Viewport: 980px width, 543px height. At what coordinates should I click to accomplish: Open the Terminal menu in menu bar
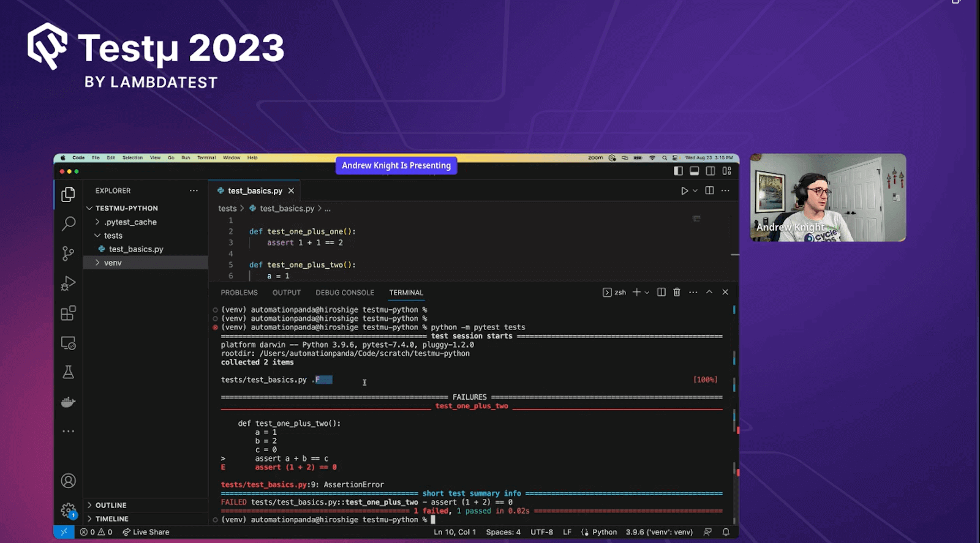tap(206, 157)
